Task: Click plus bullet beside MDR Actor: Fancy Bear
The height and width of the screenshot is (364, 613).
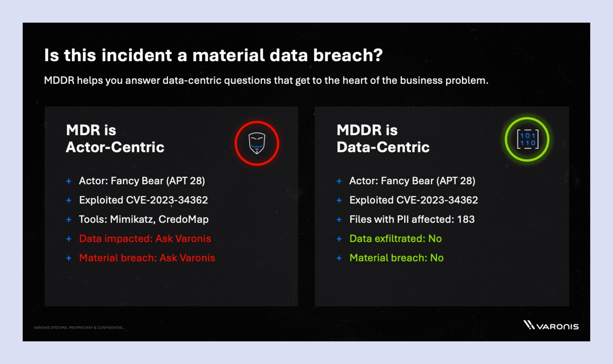Action: pyautogui.click(x=69, y=181)
